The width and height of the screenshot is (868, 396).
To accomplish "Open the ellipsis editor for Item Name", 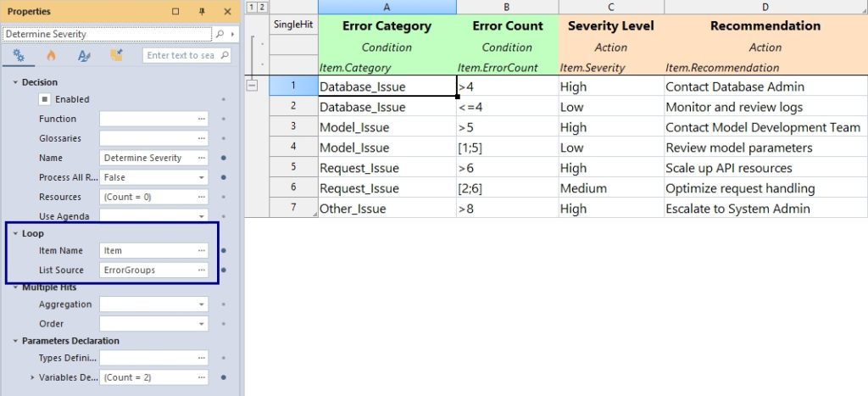I will coord(201,251).
